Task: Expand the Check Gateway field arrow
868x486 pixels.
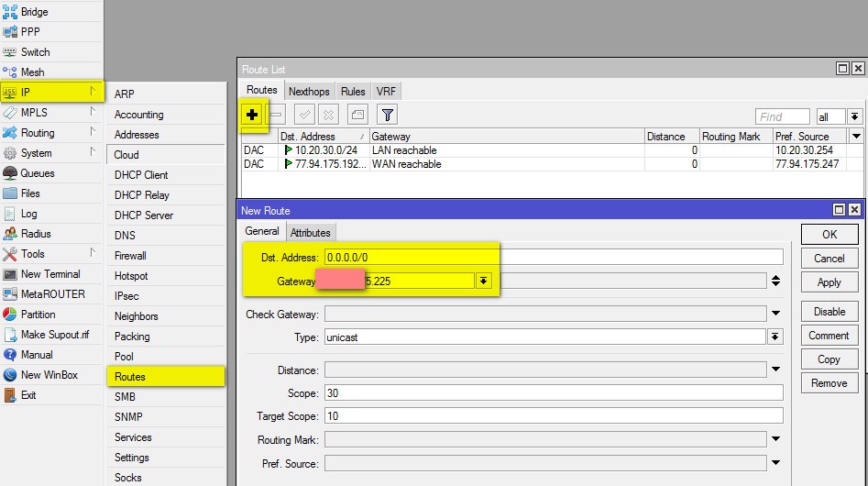Action: [775, 315]
